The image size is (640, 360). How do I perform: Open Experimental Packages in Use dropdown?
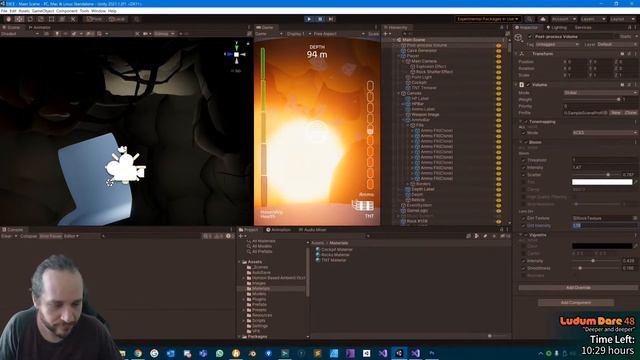[488, 19]
